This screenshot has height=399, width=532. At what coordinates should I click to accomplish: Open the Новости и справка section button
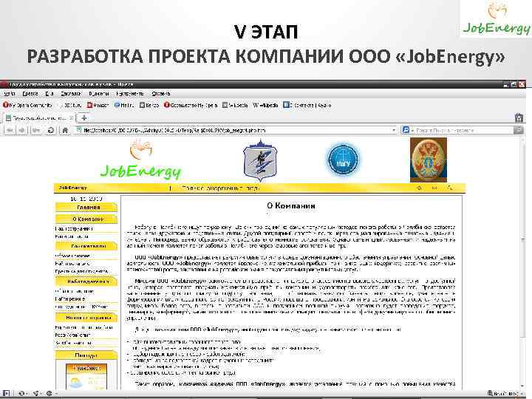(x=86, y=318)
